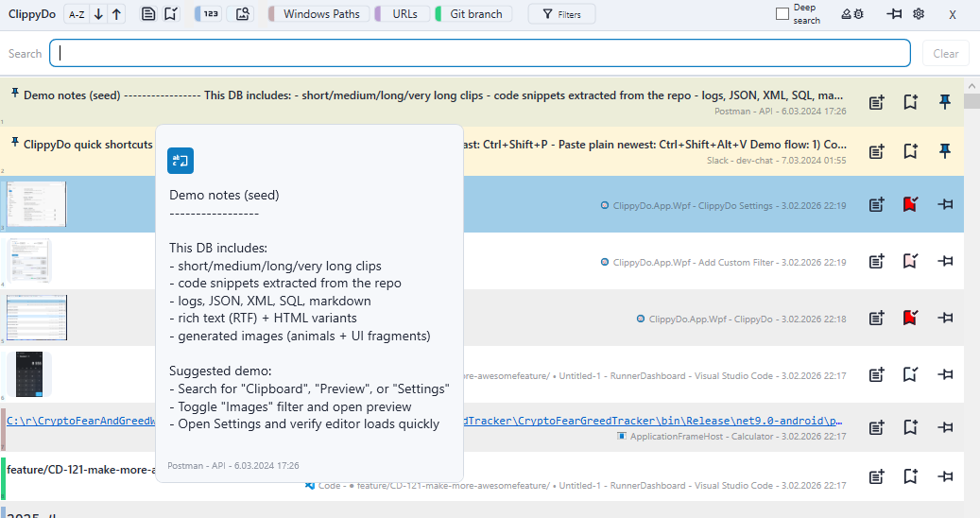This screenshot has height=518, width=980.
Task: Toggle the URLs filter chip
Action: coord(402,14)
